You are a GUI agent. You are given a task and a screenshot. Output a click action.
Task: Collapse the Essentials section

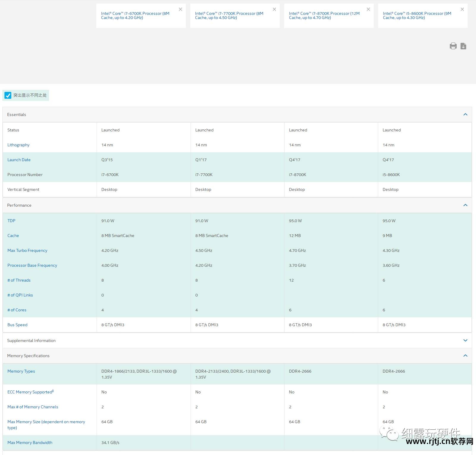[x=465, y=114]
